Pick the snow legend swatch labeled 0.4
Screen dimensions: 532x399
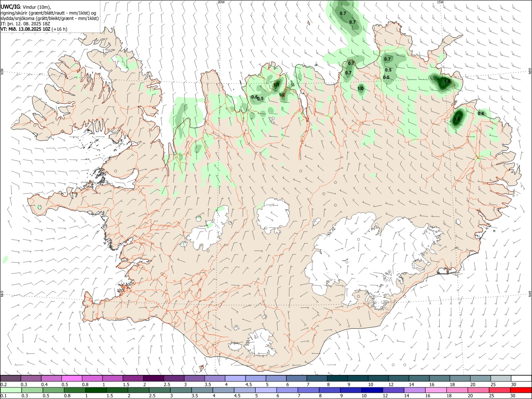click(51, 378)
